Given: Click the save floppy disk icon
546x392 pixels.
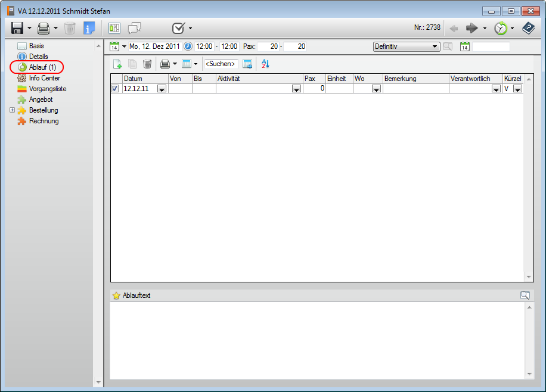Looking at the screenshot, I should [17, 28].
